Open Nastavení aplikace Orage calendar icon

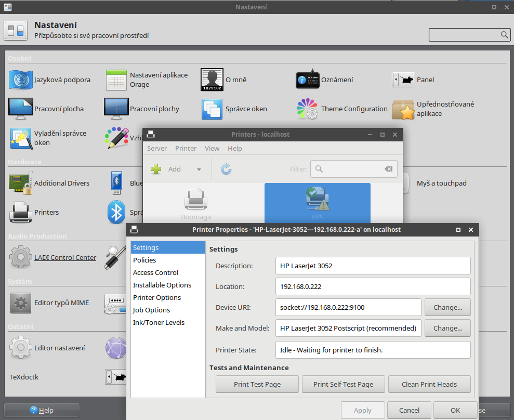pos(116,80)
